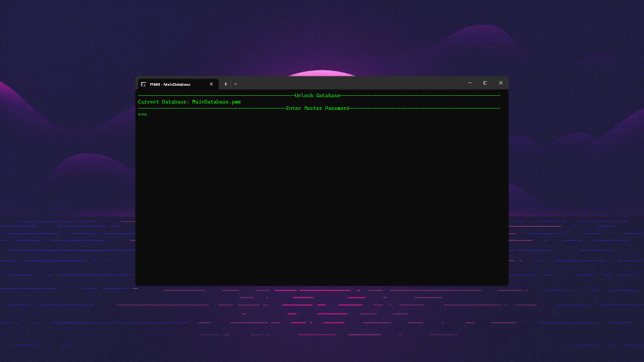Close the terminal window
The height and width of the screenshot is (362, 644).
(500, 83)
